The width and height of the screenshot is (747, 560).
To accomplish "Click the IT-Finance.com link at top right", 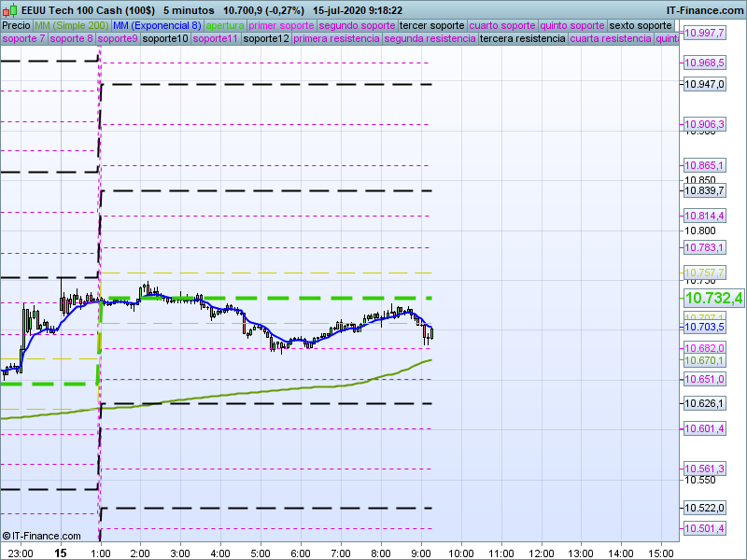I will pos(705,10).
